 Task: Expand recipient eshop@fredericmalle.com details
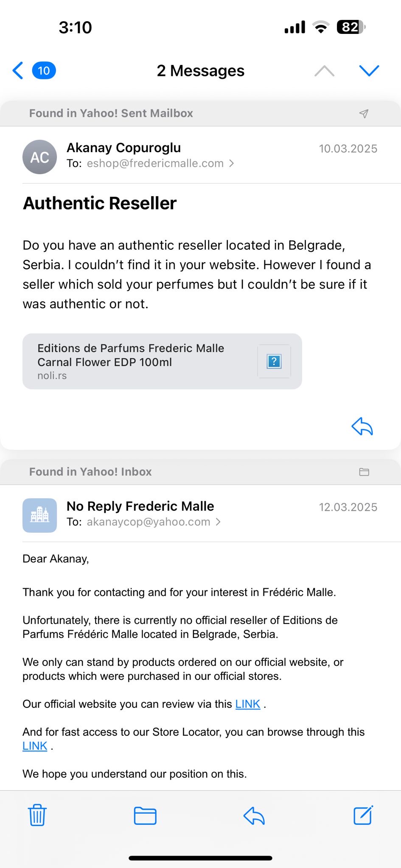click(x=160, y=164)
